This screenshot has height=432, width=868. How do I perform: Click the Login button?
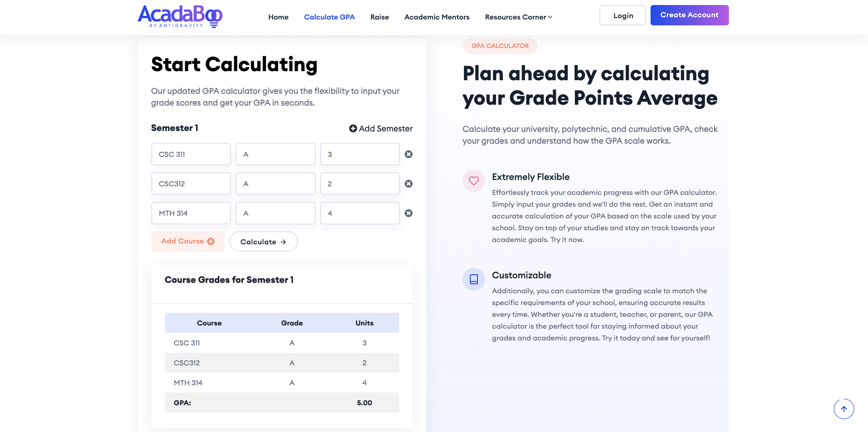click(622, 15)
